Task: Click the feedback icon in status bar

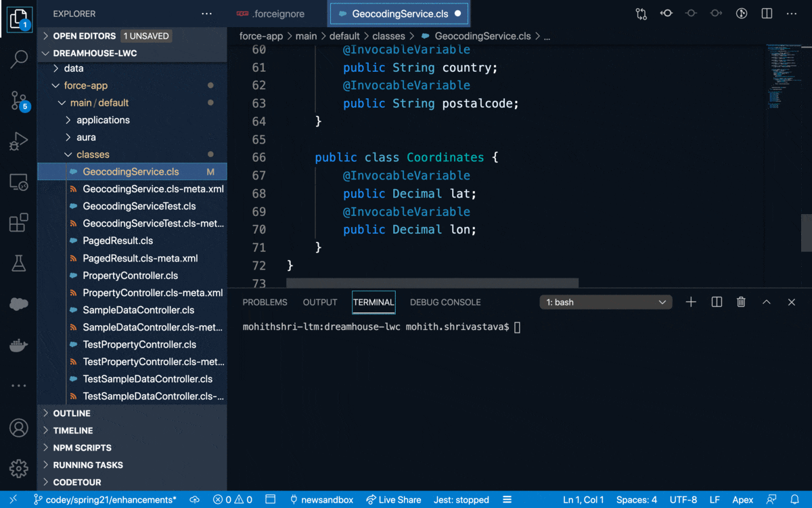Action: [771, 500]
